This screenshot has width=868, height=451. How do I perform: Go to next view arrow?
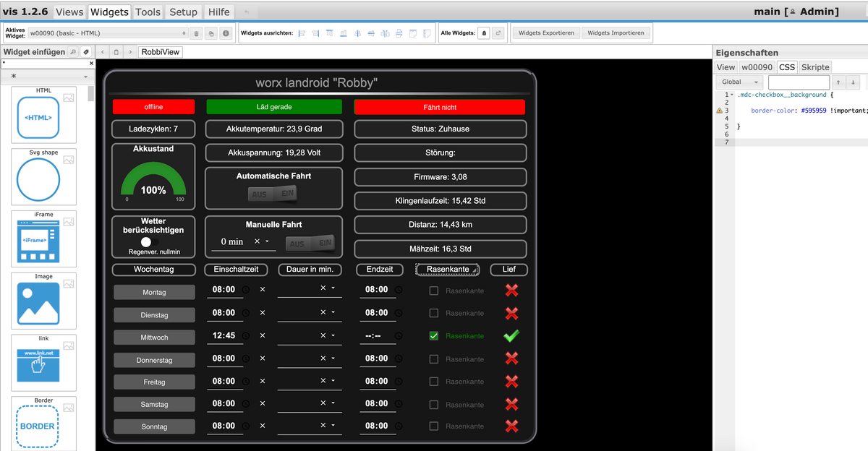click(130, 52)
